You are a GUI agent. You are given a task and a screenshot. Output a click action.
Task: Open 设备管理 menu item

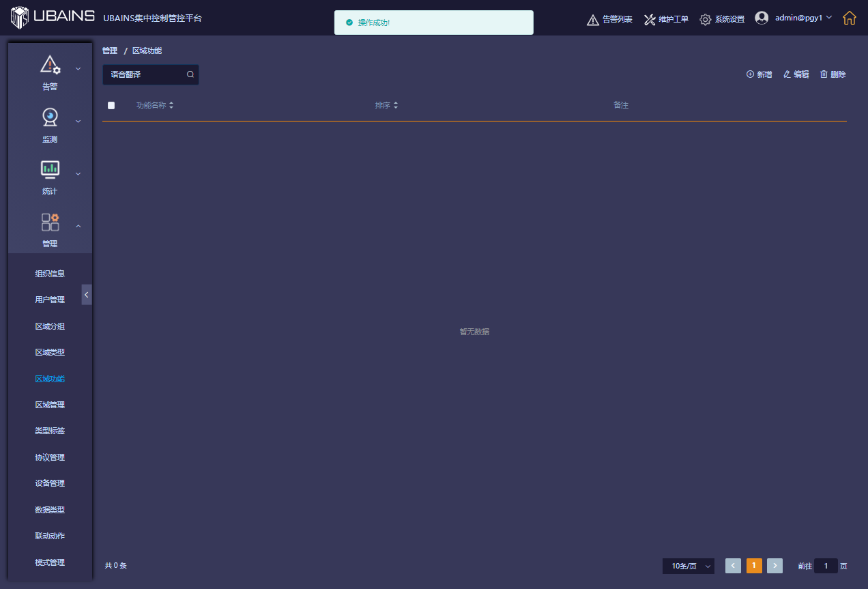pos(50,483)
